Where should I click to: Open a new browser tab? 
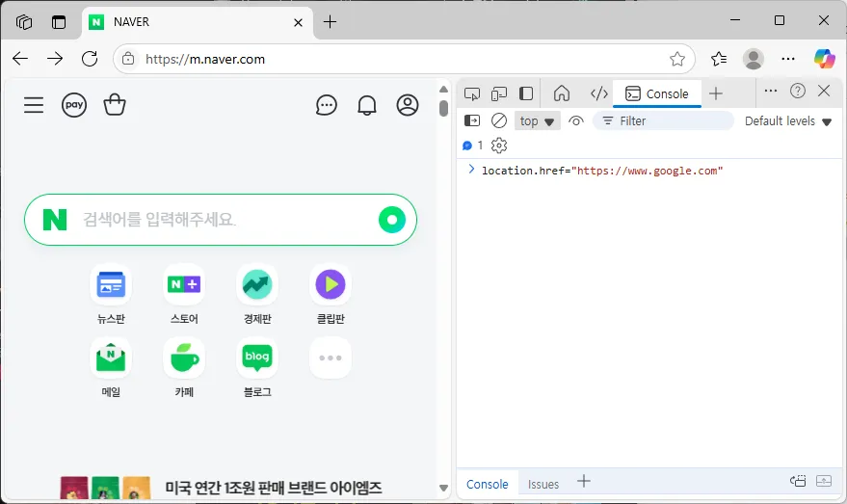point(330,21)
